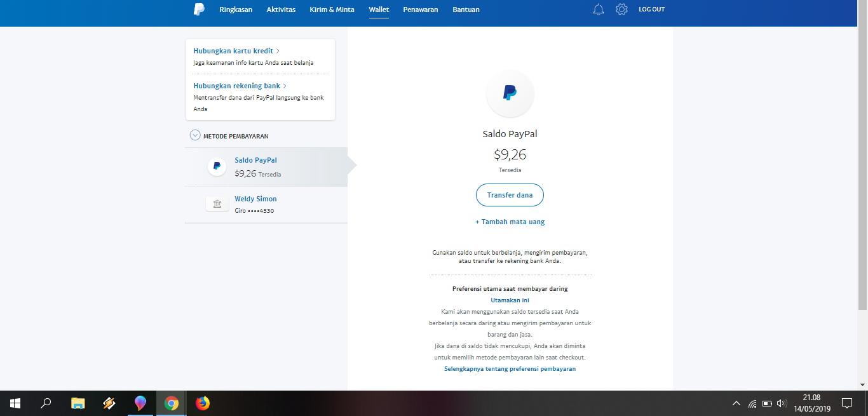Open the Windows Action Center
Screen dimensions: 868x416
pyautogui.click(x=846, y=403)
